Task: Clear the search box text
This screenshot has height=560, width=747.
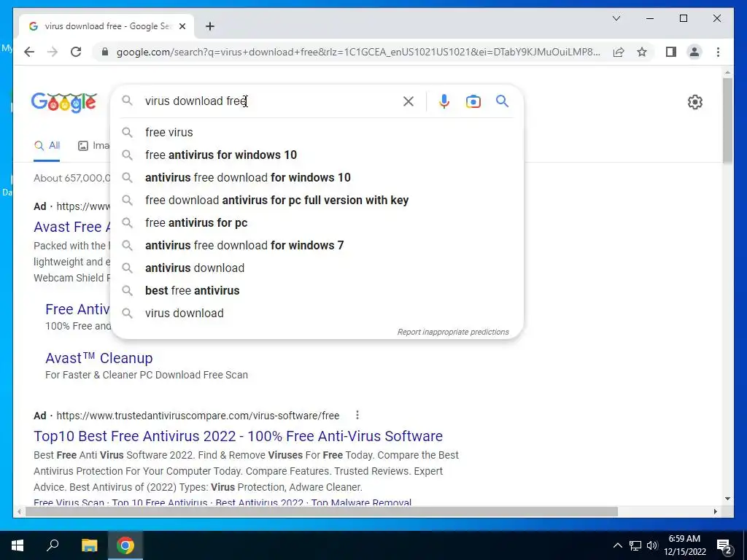Action: click(409, 101)
